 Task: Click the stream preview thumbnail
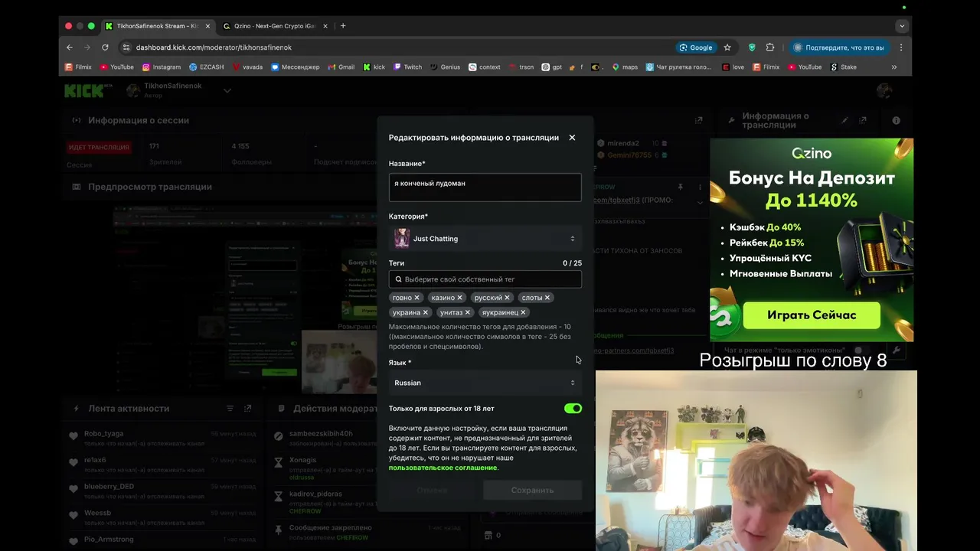pos(245,298)
